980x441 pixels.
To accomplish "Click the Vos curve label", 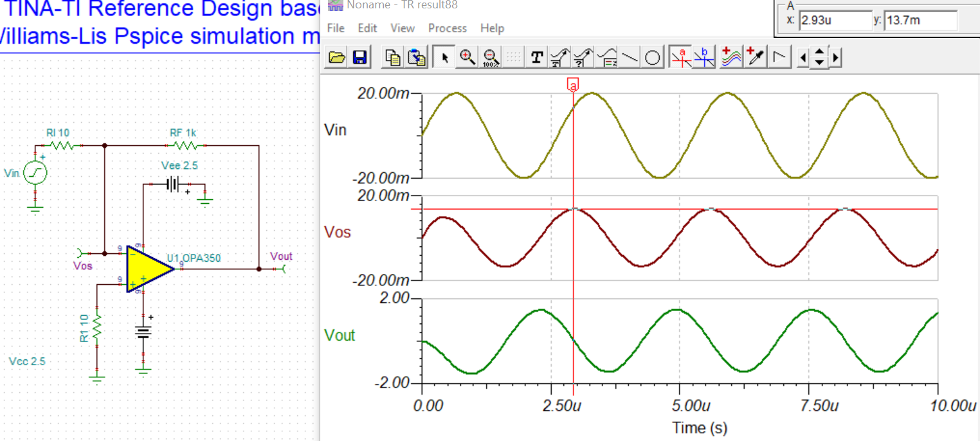I will 338,232.
